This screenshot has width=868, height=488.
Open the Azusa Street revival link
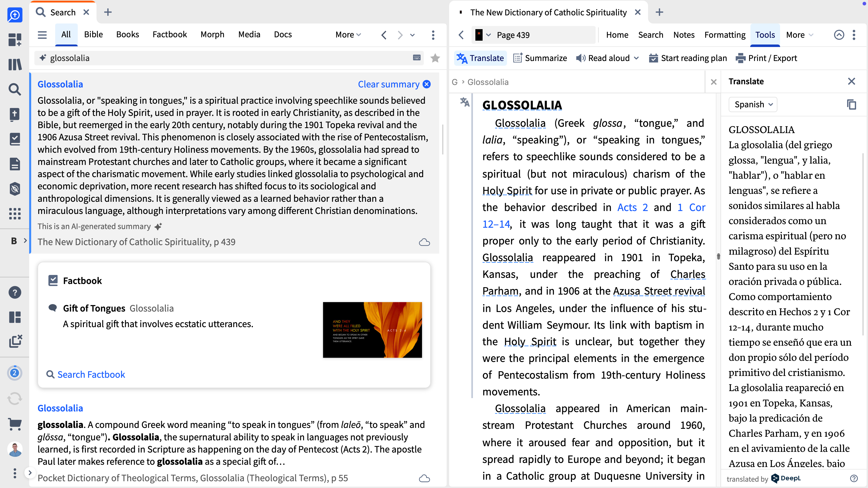[659, 291]
